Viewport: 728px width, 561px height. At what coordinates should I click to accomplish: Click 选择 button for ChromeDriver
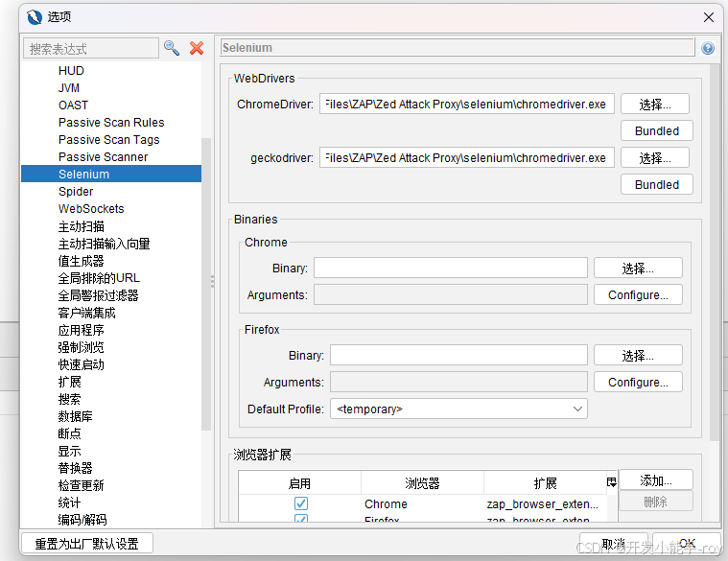pyautogui.click(x=655, y=104)
